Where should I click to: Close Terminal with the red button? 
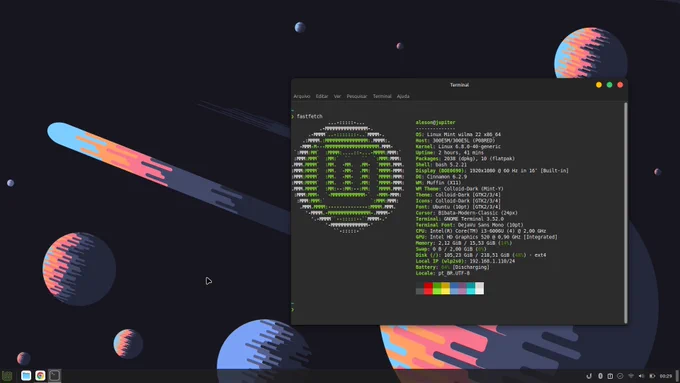[620, 85]
